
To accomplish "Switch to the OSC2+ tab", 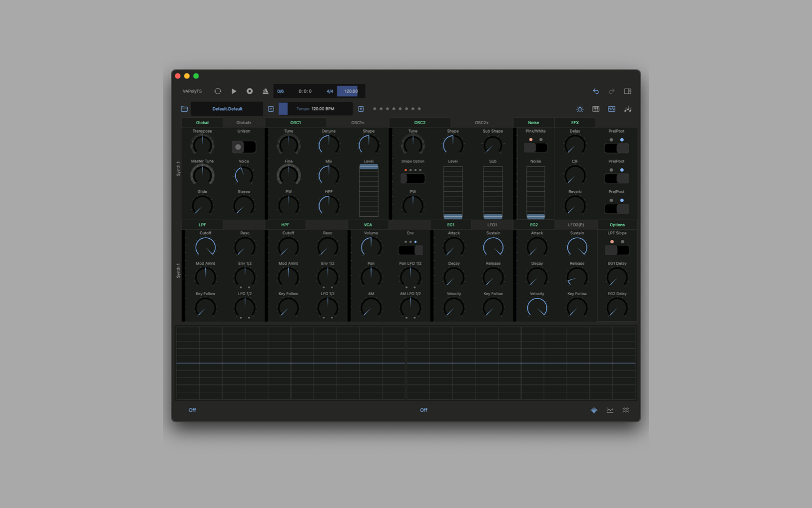I will (482, 122).
